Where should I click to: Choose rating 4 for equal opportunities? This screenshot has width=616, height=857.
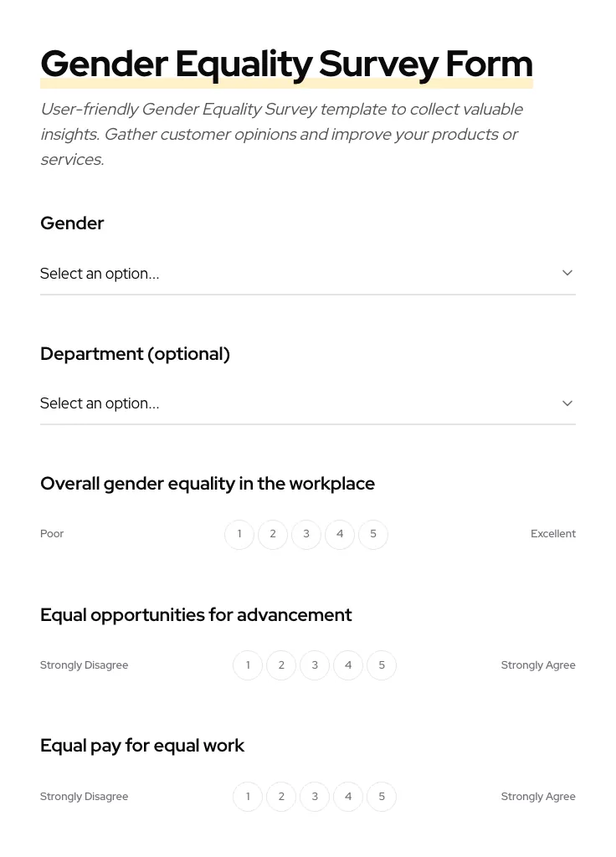point(348,665)
